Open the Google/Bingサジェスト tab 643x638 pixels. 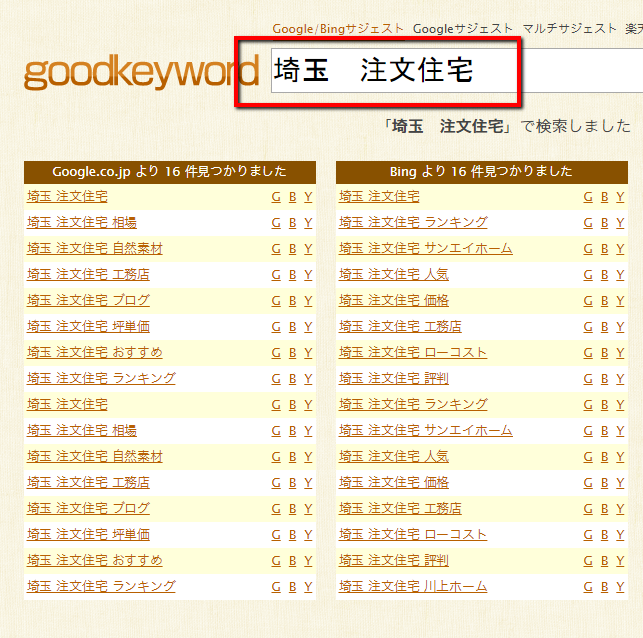[339, 29]
